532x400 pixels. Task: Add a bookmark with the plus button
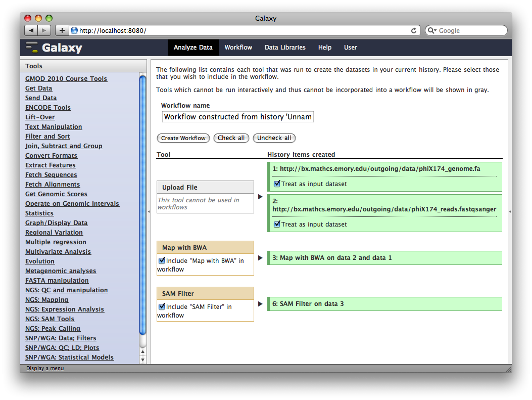click(62, 30)
